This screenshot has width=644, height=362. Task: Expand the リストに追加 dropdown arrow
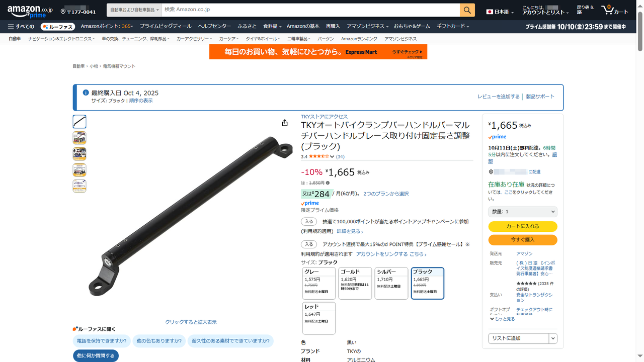click(553, 338)
